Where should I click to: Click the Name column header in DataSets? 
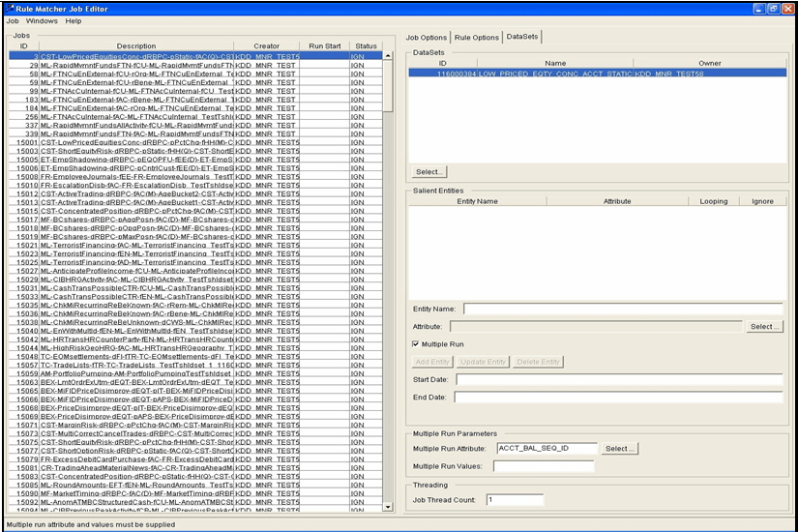pyautogui.click(x=555, y=63)
